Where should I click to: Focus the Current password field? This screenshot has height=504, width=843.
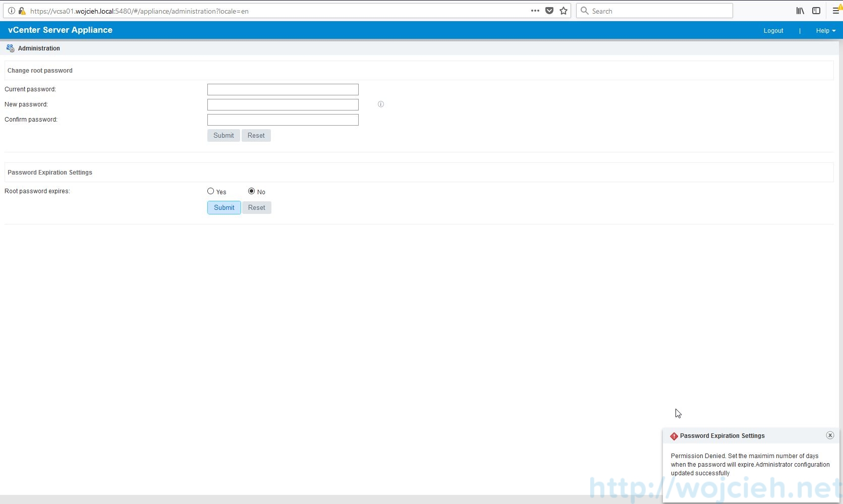[283, 90]
